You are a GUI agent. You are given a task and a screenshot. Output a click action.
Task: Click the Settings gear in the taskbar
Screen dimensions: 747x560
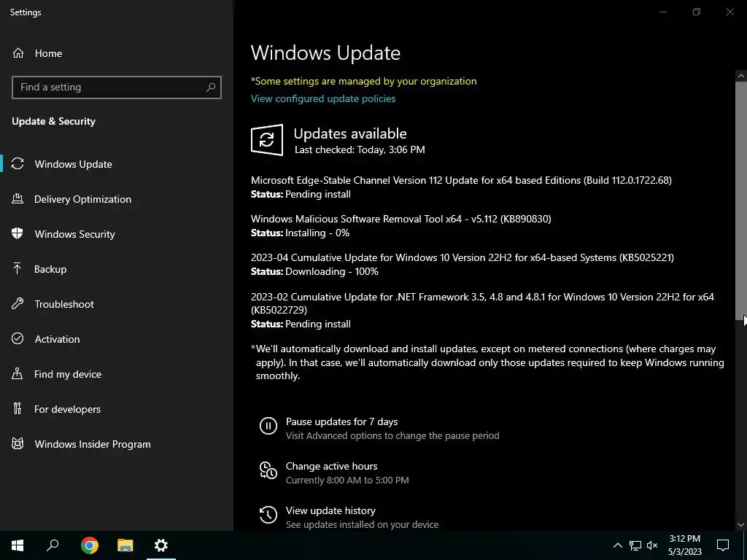tap(161, 545)
